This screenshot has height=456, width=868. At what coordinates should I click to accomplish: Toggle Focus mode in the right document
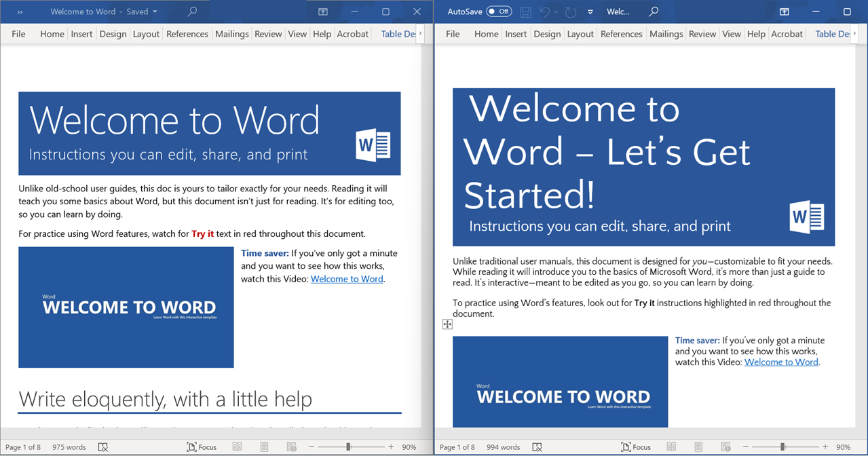(x=635, y=446)
